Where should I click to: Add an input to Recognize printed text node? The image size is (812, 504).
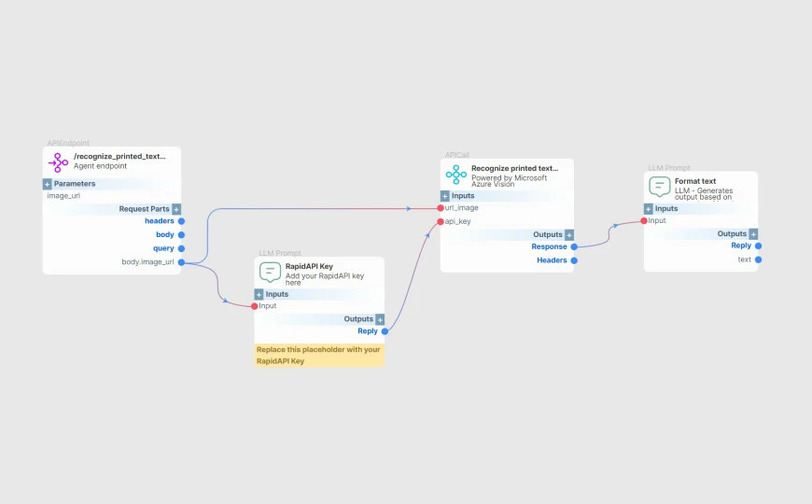[x=445, y=196]
